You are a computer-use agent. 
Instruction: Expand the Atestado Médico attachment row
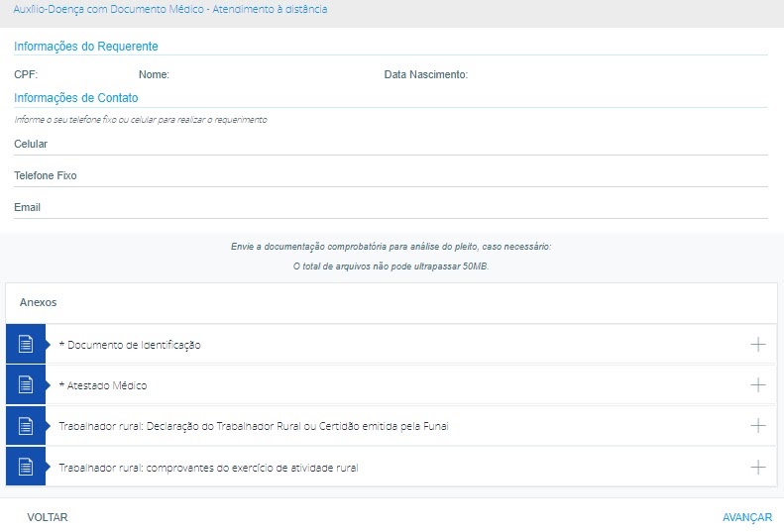103,385
